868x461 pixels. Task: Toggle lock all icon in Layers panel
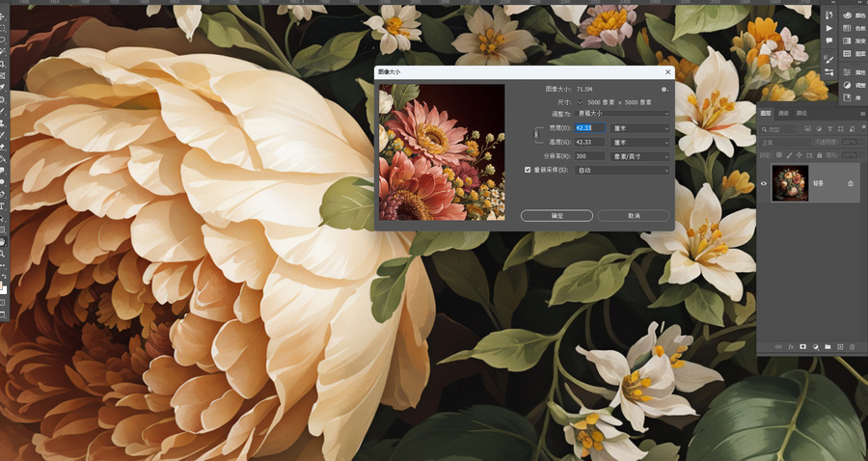(819, 155)
